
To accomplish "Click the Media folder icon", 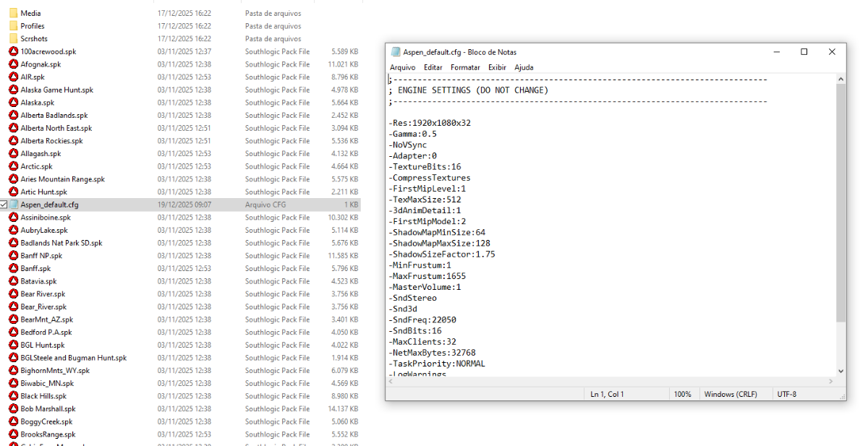I will [x=13, y=13].
